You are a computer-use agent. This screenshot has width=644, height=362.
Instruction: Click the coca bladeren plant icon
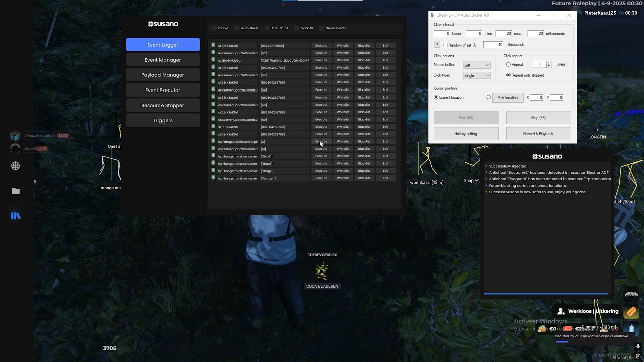click(x=322, y=271)
